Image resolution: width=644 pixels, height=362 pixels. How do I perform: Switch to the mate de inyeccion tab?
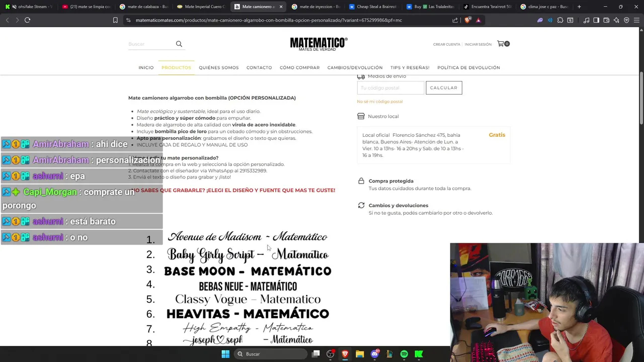pos(316,7)
